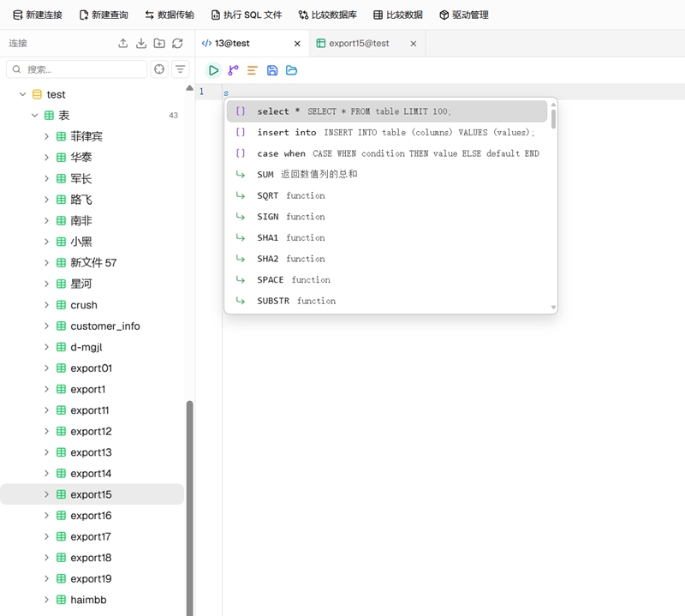This screenshot has height=616, width=685.
Task: Switch to the export15@test tab
Action: tap(359, 44)
